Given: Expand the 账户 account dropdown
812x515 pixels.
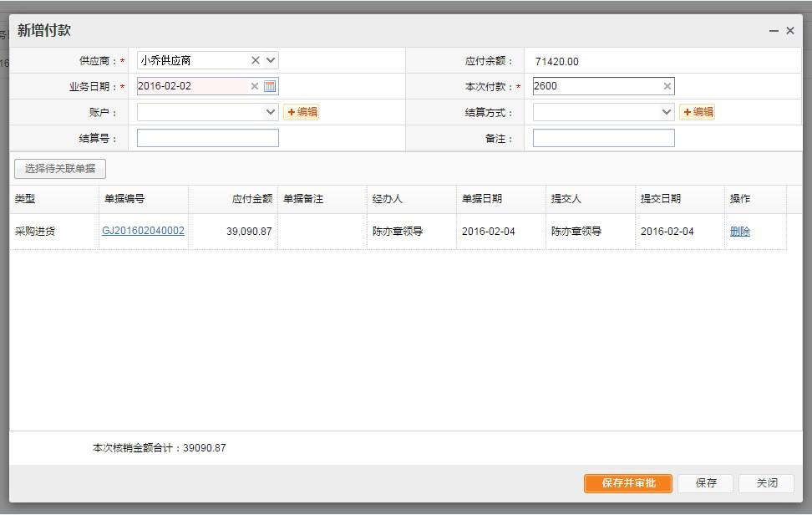Looking at the screenshot, I should click(271, 112).
